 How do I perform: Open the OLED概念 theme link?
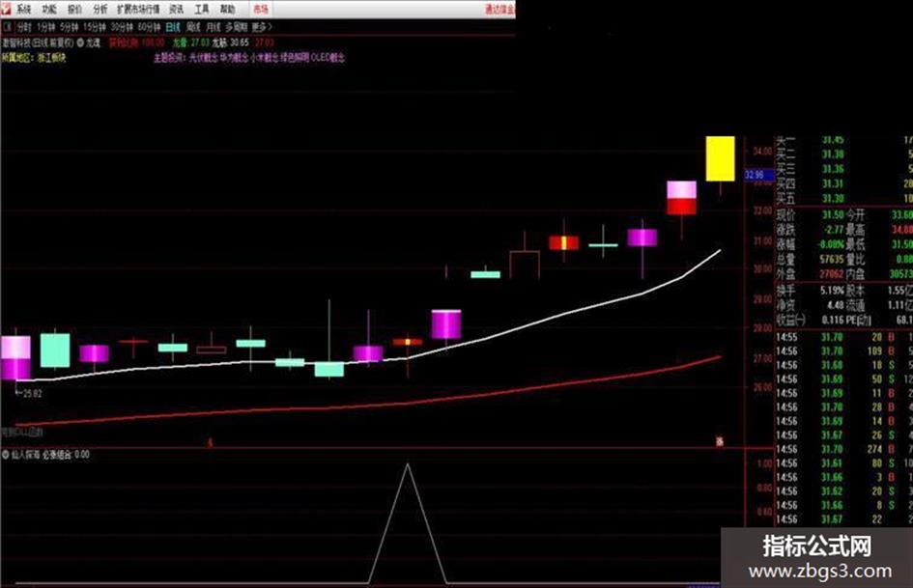(328, 58)
